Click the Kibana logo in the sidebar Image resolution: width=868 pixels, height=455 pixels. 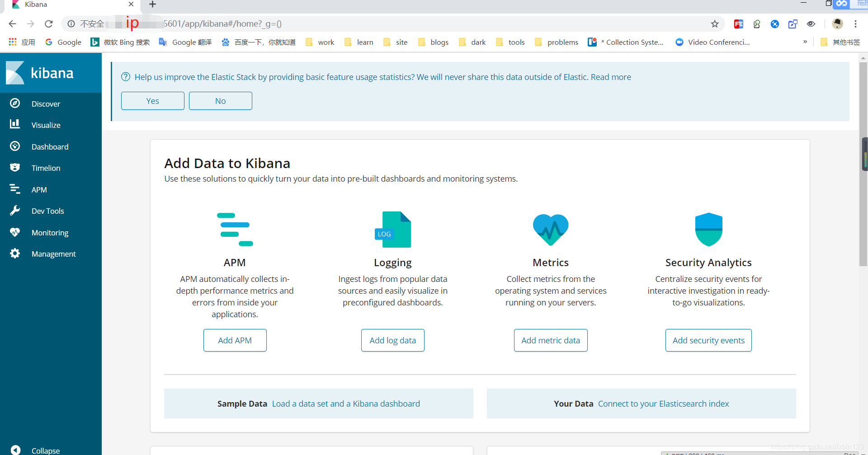40,73
